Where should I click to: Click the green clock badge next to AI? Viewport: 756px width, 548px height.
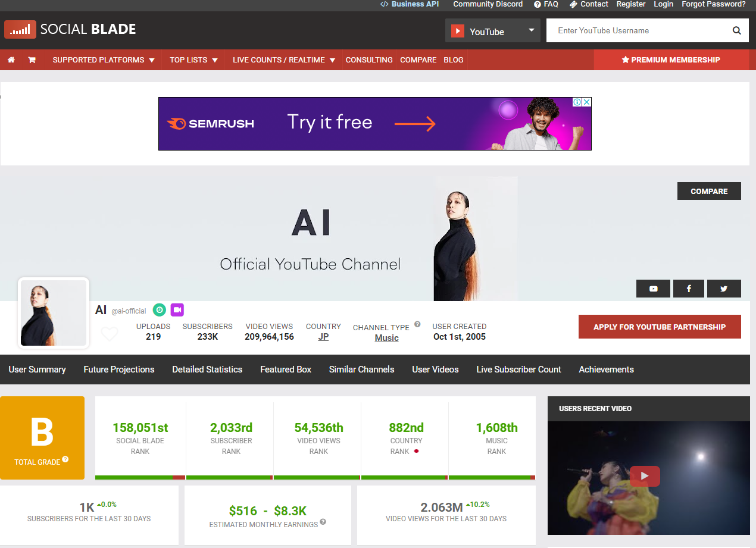[x=159, y=310]
